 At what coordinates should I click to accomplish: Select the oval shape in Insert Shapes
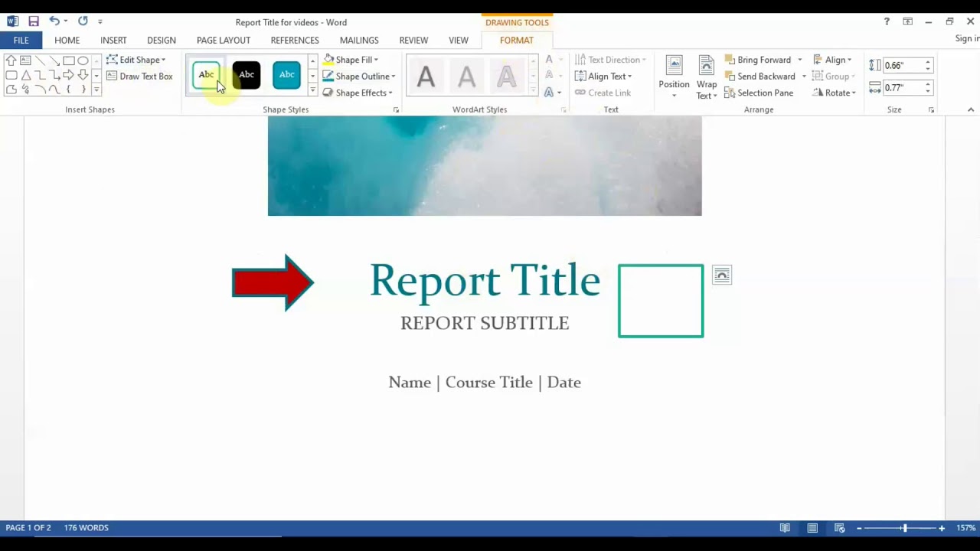83,60
